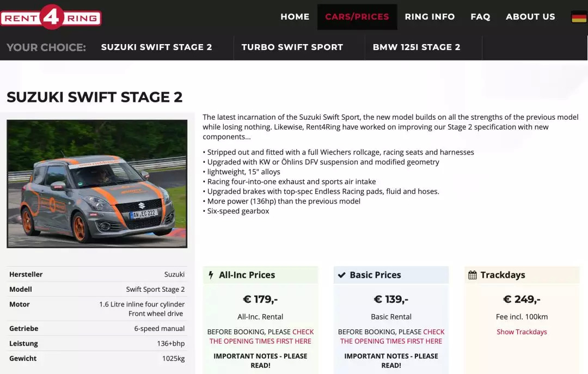Choose TURBO SWIFT SPORT tab
This screenshot has width=588, height=374.
292,47
